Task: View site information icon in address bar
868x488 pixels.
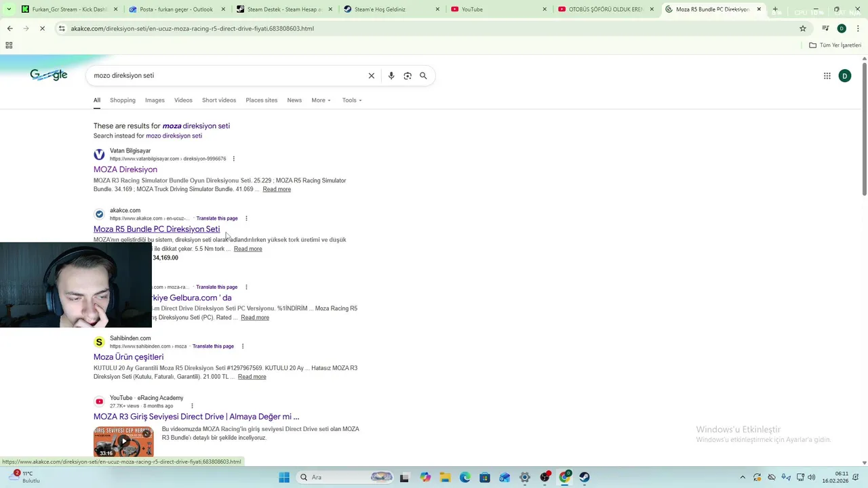Action: point(62,28)
